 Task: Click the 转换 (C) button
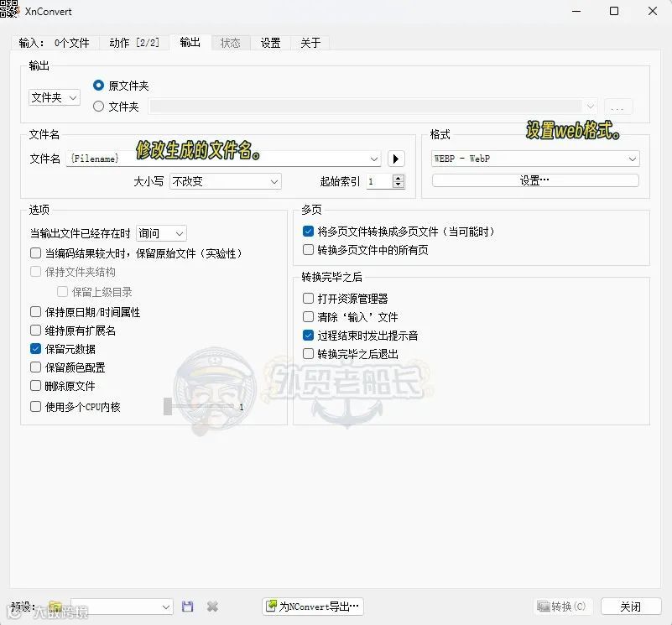point(562,607)
